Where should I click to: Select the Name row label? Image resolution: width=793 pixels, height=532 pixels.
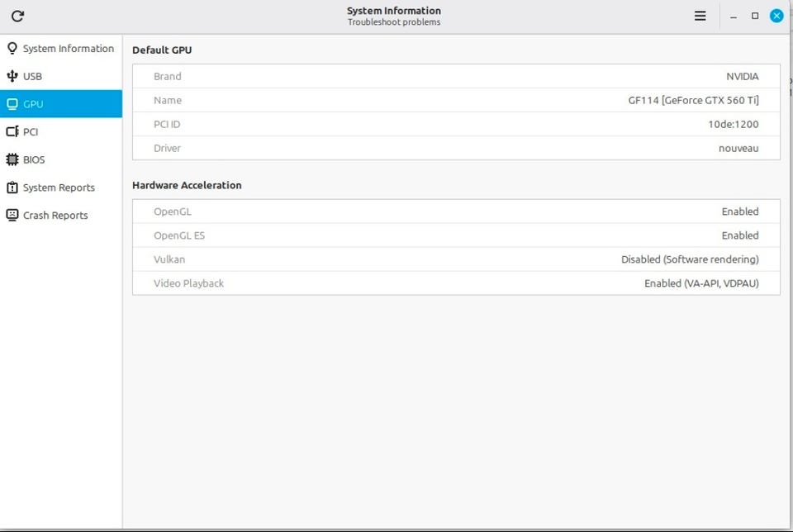click(x=168, y=100)
